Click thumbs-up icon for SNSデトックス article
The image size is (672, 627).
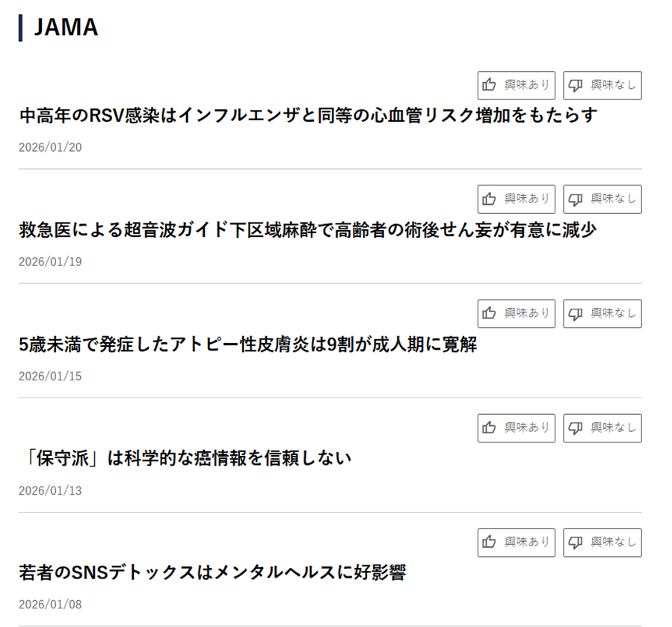coord(490,542)
